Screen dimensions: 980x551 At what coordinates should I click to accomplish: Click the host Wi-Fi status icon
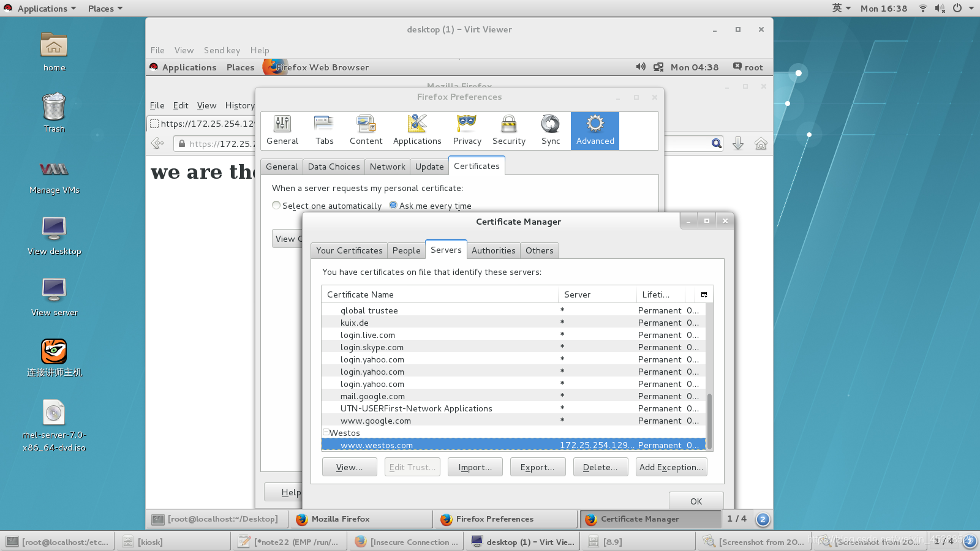tap(922, 8)
